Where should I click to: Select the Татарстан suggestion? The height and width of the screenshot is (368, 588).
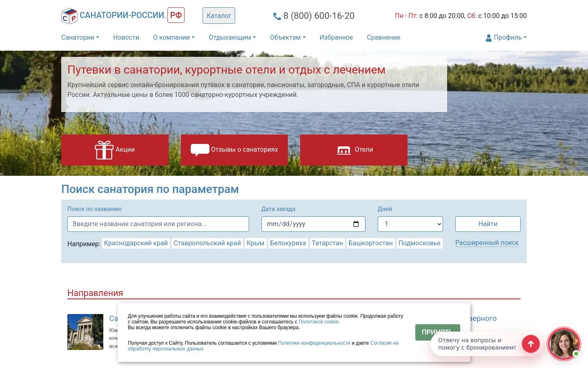(x=327, y=243)
